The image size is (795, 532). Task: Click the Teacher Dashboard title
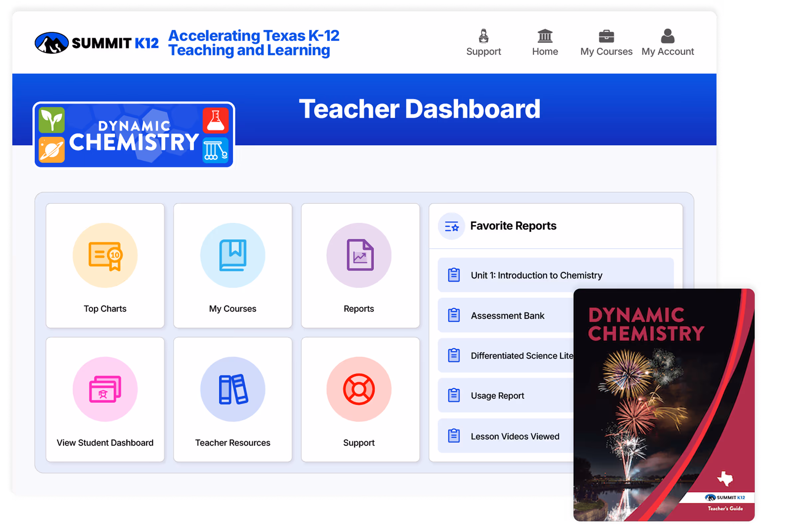click(419, 109)
